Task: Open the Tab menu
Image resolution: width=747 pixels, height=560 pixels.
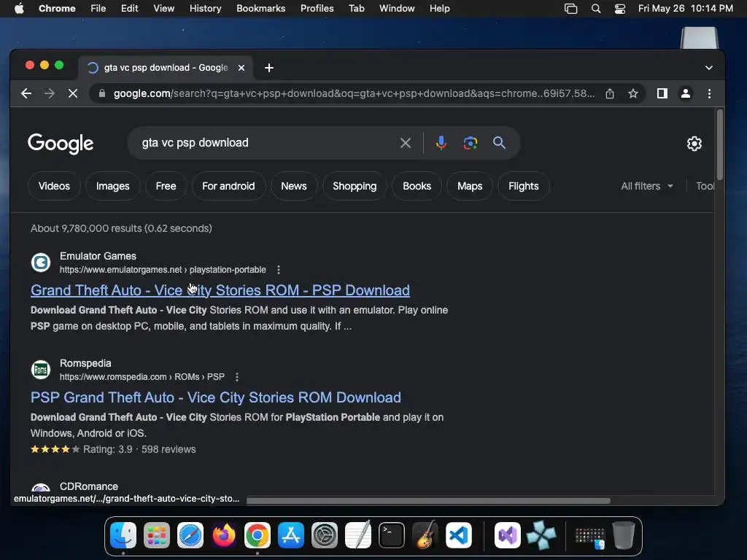Action: pos(356,9)
